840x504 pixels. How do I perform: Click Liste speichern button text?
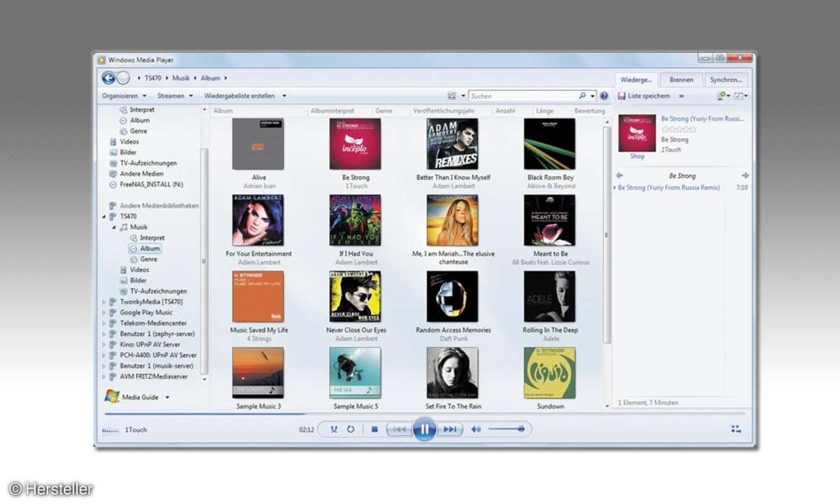(649, 96)
